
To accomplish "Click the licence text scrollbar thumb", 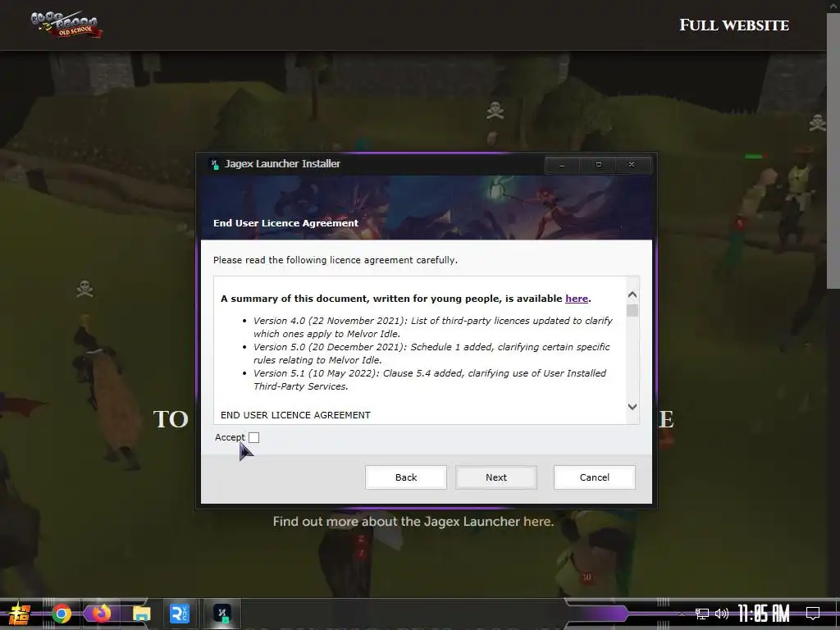I will point(632,311).
